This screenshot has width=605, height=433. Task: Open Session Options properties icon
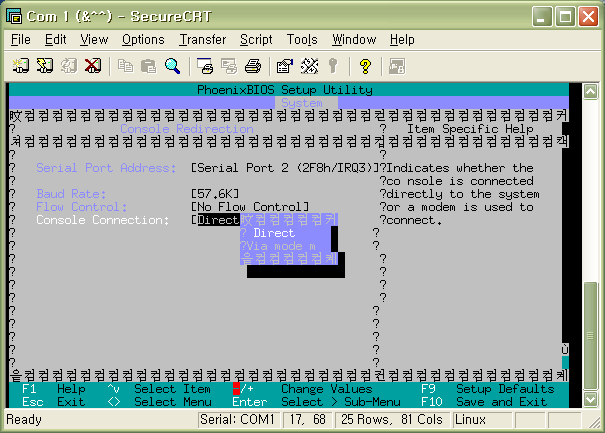click(285, 66)
